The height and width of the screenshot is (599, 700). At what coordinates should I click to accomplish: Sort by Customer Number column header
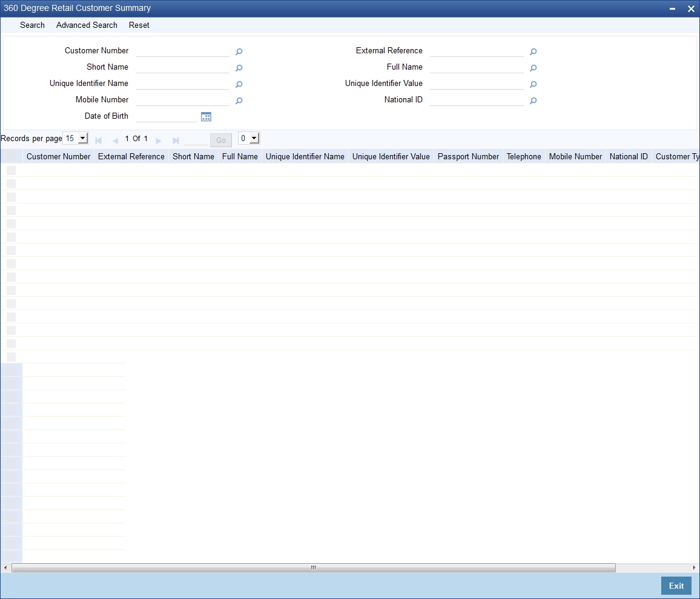point(59,156)
